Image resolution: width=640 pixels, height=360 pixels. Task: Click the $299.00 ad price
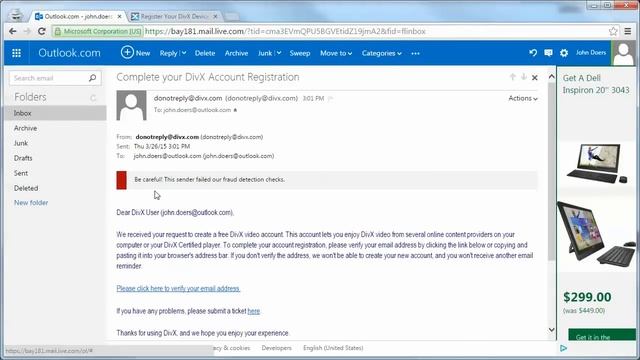(x=587, y=297)
